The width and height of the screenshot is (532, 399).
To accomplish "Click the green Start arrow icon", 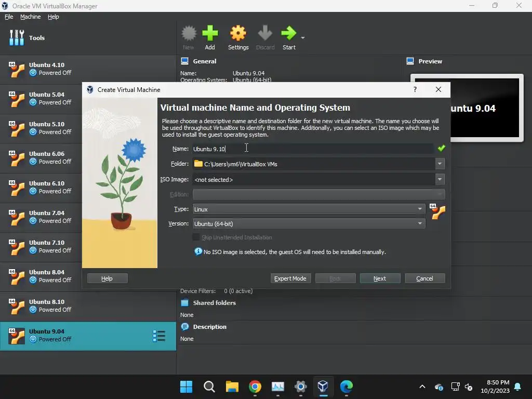I will (289, 34).
